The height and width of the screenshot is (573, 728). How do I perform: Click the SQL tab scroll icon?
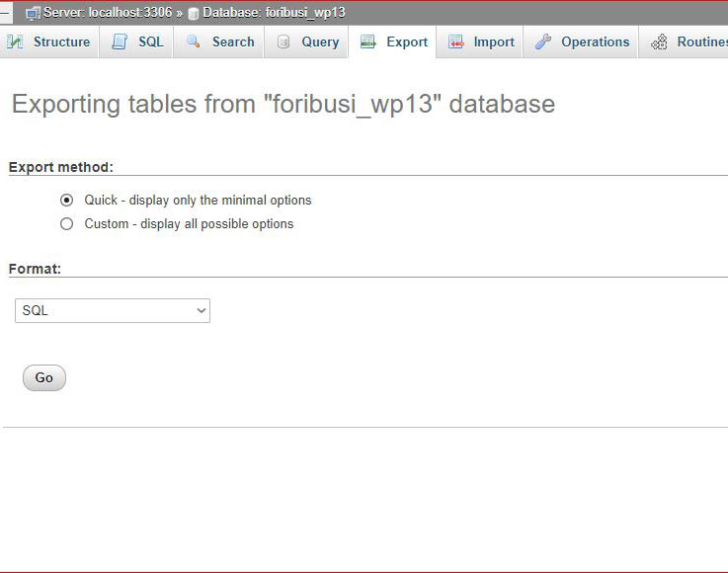tap(120, 41)
